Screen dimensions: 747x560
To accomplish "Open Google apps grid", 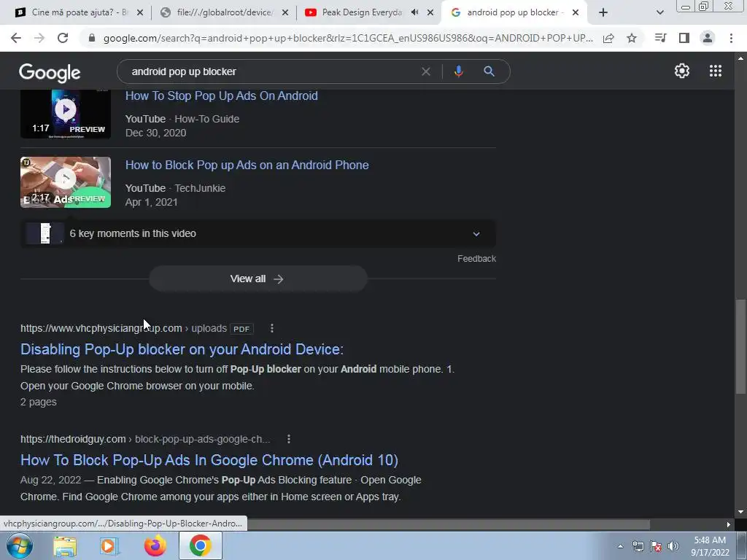I will pos(715,71).
